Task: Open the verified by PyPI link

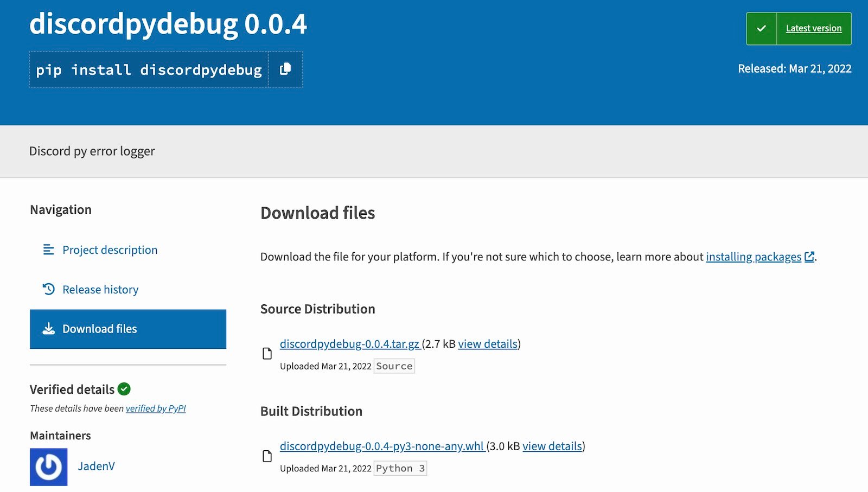Action: tap(156, 408)
